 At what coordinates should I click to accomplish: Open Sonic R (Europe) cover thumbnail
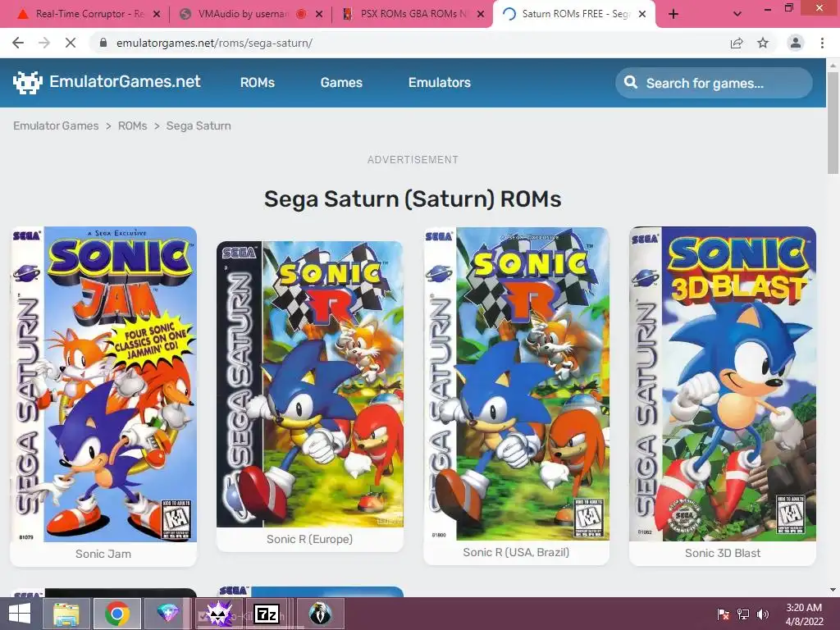[309, 384]
